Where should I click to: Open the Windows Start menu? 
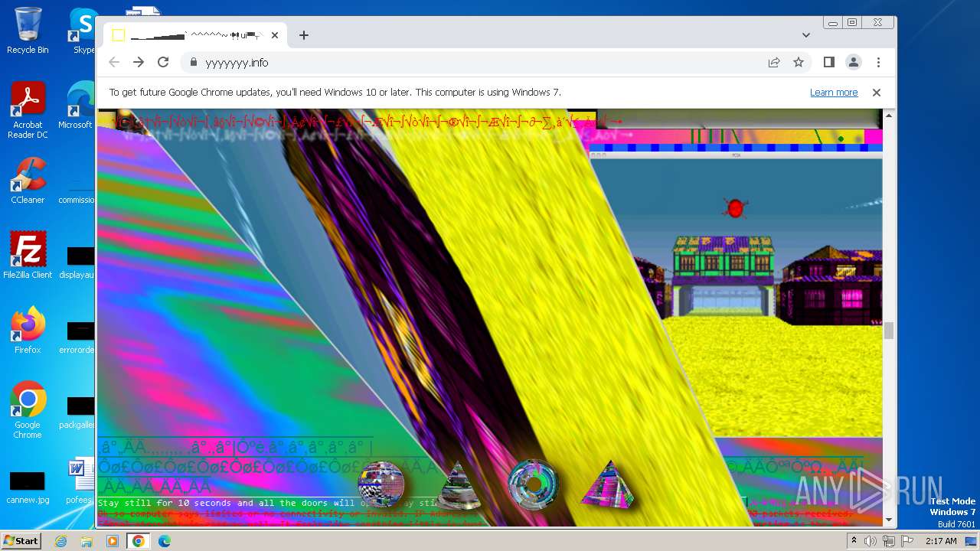[x=21, y=540]
